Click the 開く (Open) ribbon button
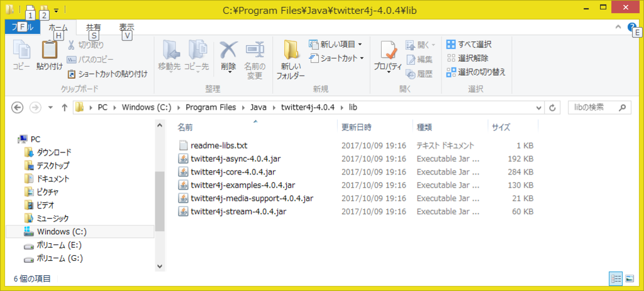The height and width of the screenshot is (291, 644). (421, 45)
